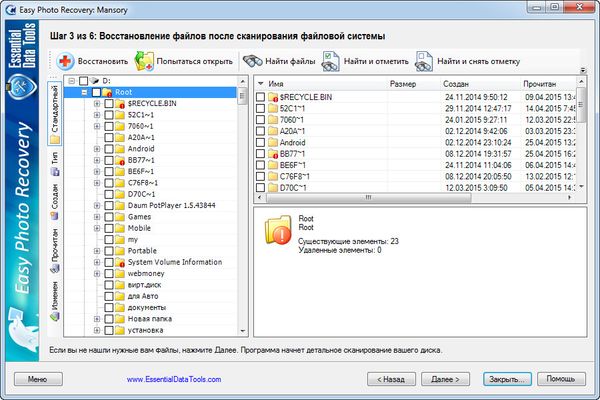Switch to the Прочитан side tab
The height and width of the screenshot is (400, 600).
(x=55, y=250)
